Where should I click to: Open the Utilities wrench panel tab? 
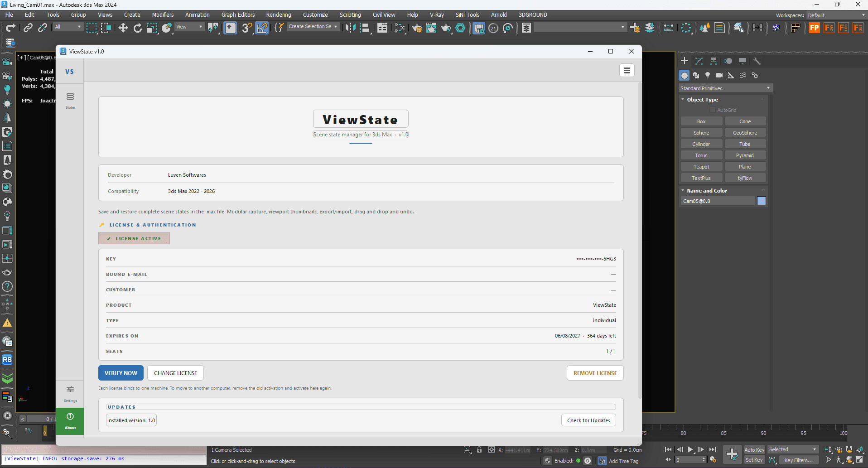[x=757, y=61]
